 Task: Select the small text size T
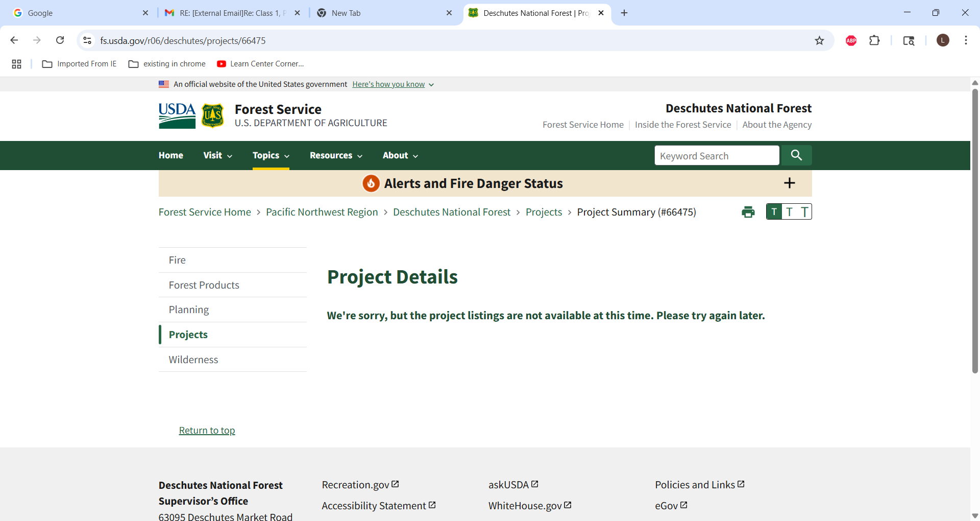[774, 211]
